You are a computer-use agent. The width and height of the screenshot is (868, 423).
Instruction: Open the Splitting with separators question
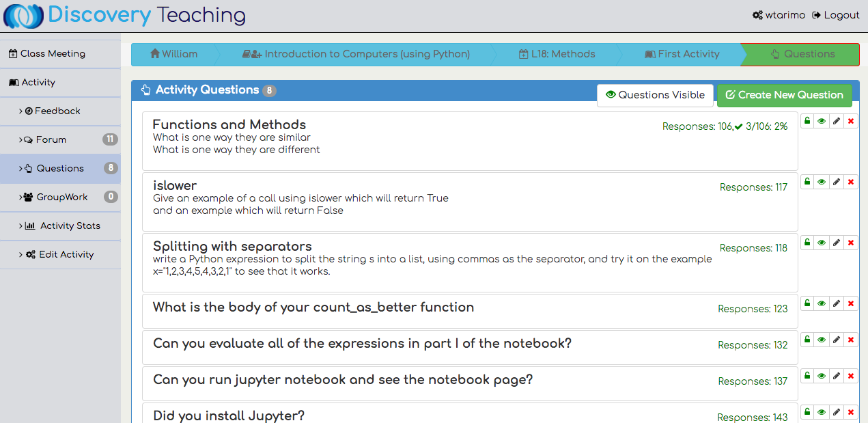(x=232, y=247)
